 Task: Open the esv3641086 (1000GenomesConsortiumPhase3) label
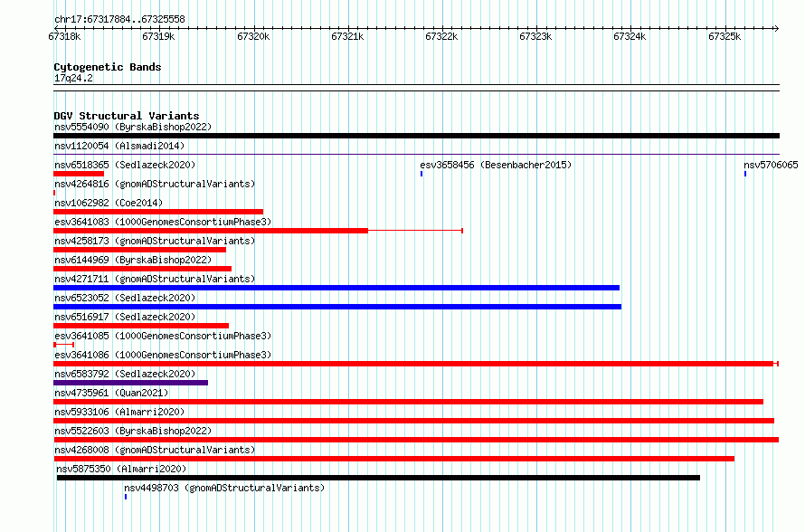[163, 355]
